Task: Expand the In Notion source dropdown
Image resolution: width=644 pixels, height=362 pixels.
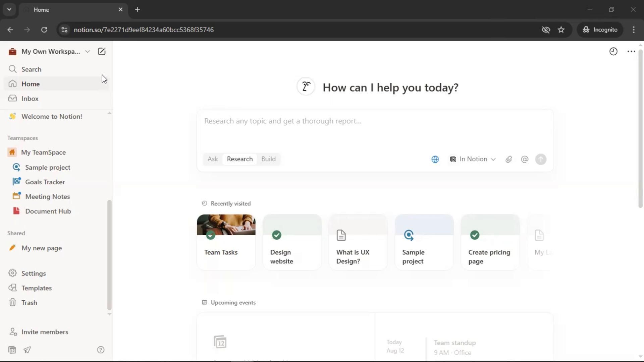Action: click(473, 159)
